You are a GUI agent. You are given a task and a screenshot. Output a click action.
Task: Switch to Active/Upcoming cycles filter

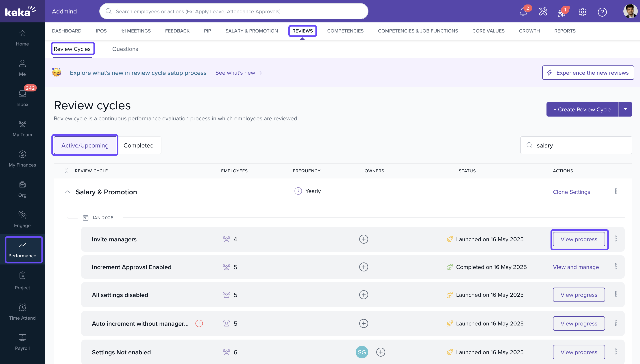(85, 145)
